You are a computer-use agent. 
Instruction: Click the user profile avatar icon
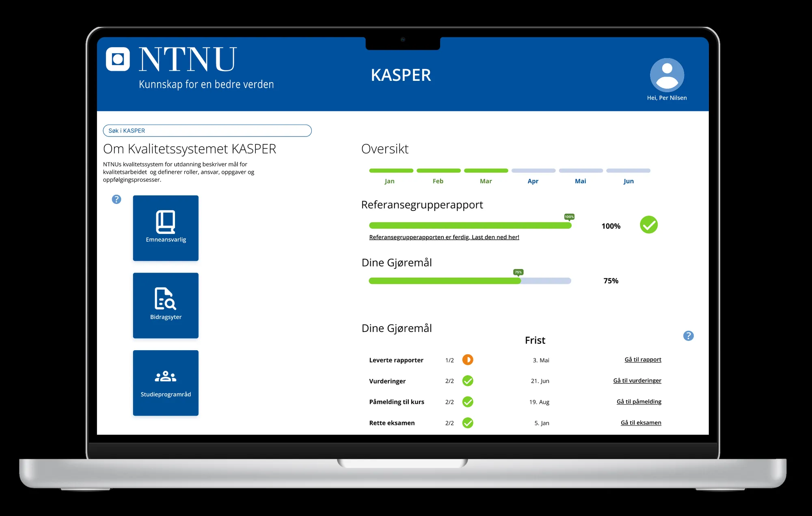click(667, 75)
